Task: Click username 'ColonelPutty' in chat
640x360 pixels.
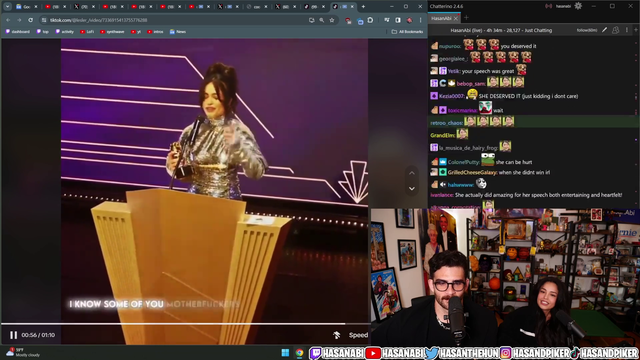Action: 463,162
